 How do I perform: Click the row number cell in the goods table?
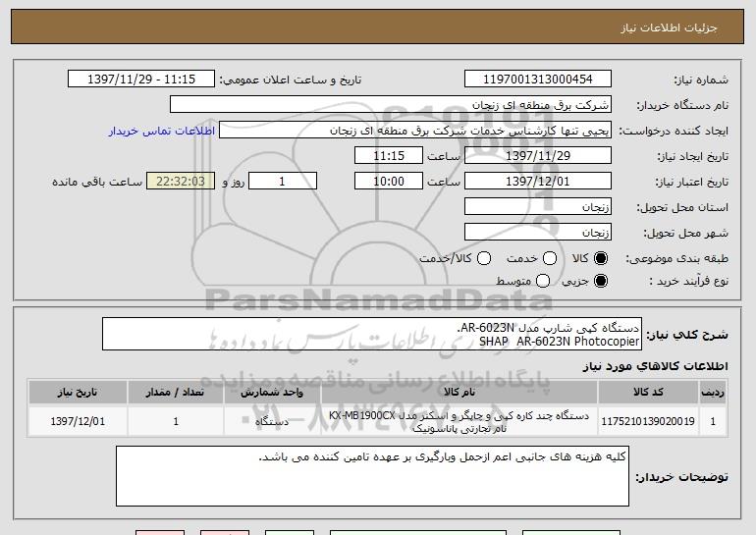click(713, 421)
